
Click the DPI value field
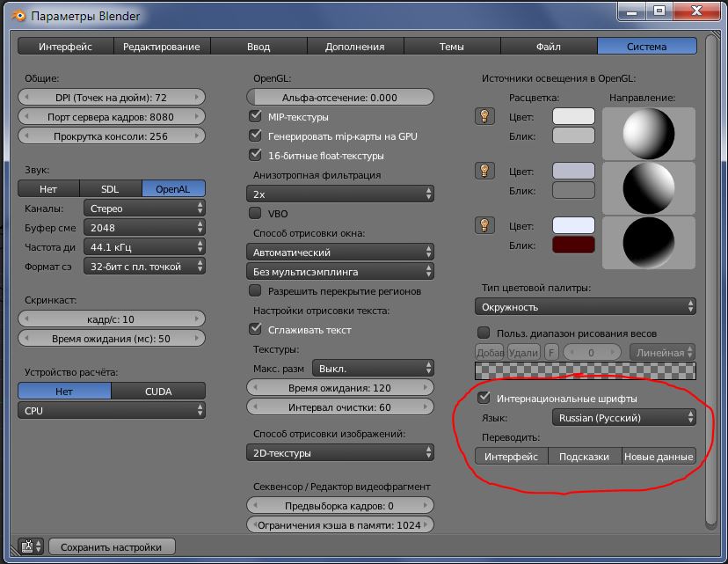(112, 97)
